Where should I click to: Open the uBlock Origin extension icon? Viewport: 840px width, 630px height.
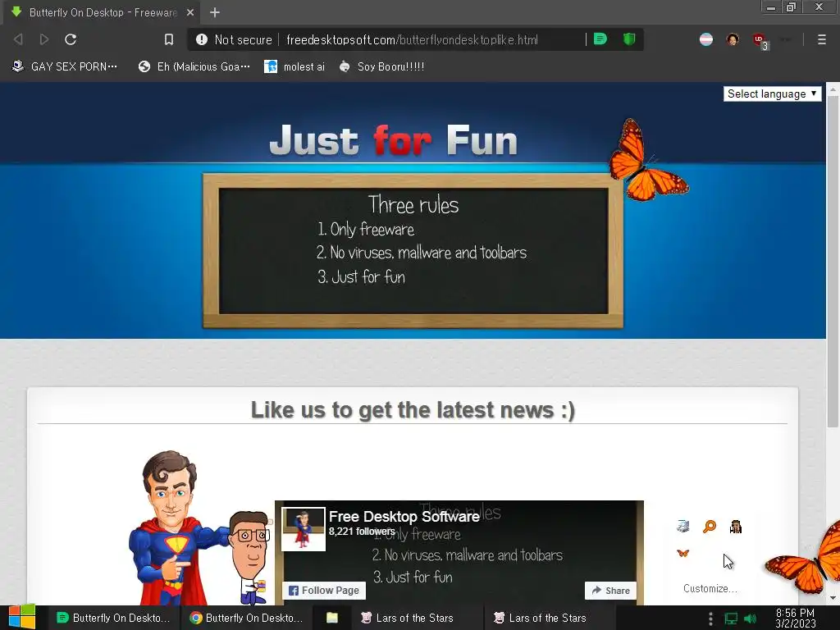pos(760,40)
